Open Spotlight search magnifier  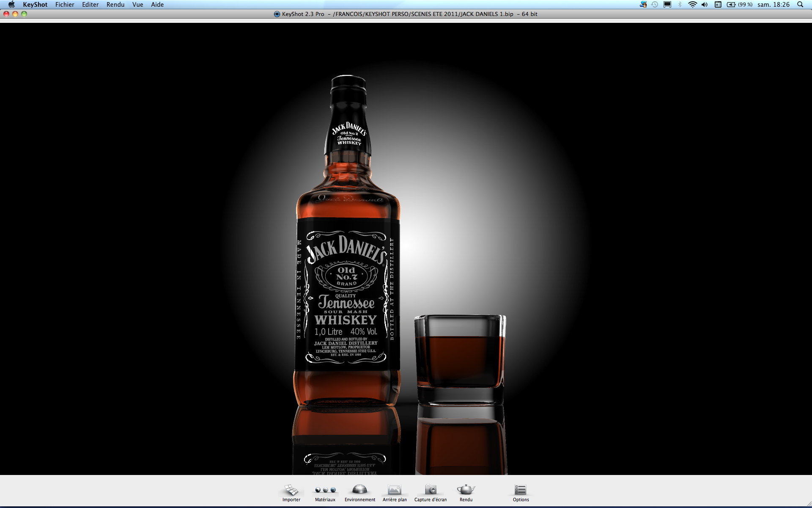[800, 5]
